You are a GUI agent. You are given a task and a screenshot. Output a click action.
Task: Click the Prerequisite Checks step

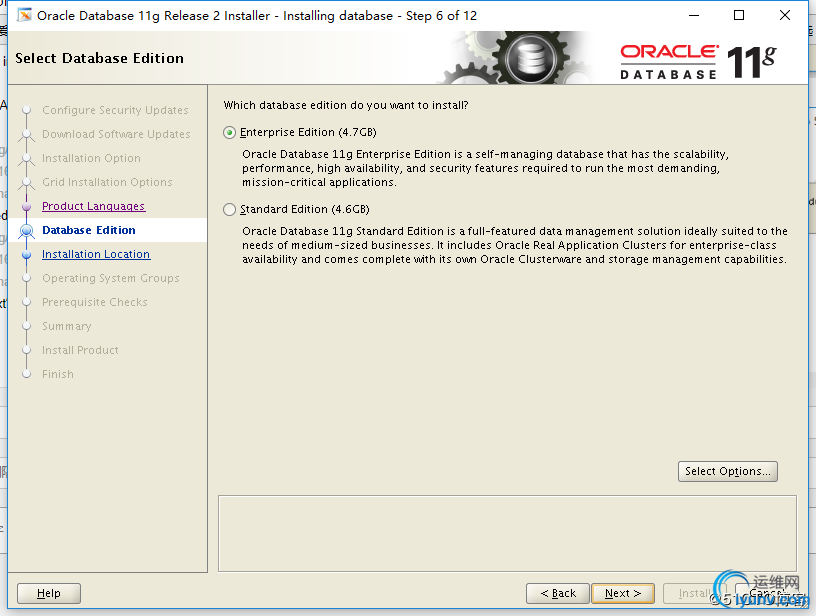point(95,302)
